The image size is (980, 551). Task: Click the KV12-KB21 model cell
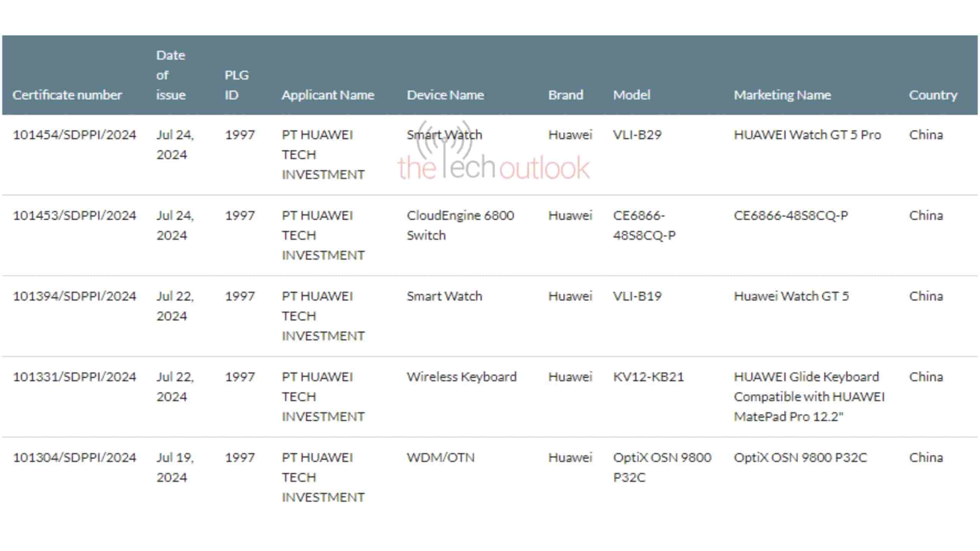[648, 377]
